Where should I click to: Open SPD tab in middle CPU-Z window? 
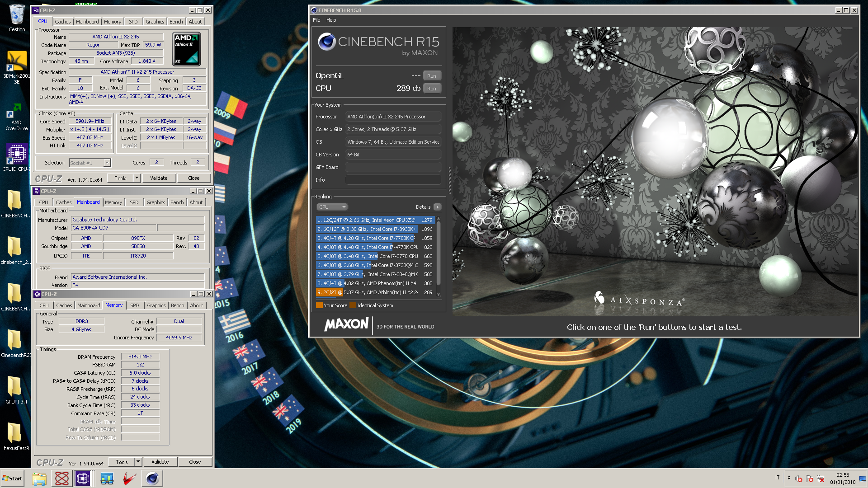click(134, 202)
